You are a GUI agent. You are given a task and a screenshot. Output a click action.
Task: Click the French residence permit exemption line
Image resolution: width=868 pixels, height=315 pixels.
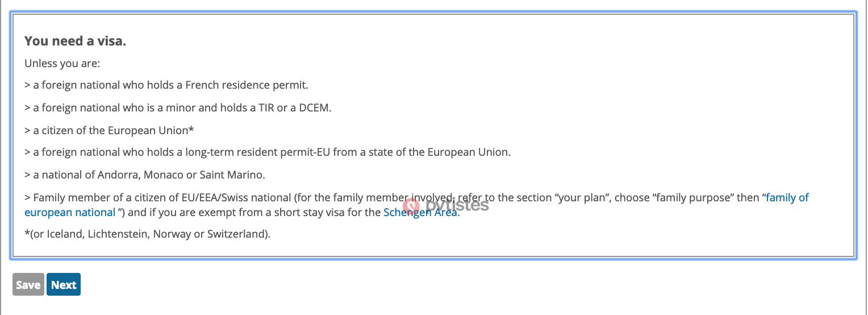pos(166,85)
